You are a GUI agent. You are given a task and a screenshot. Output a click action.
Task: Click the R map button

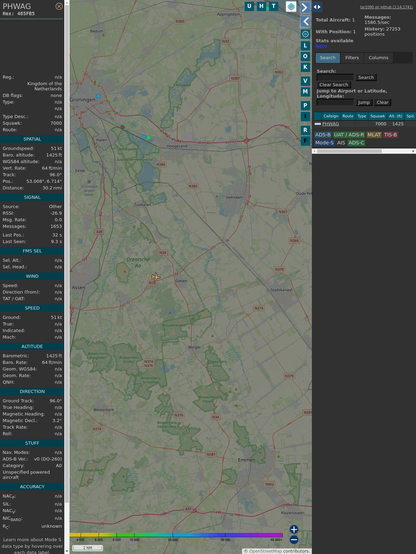(x=305, y=130)
